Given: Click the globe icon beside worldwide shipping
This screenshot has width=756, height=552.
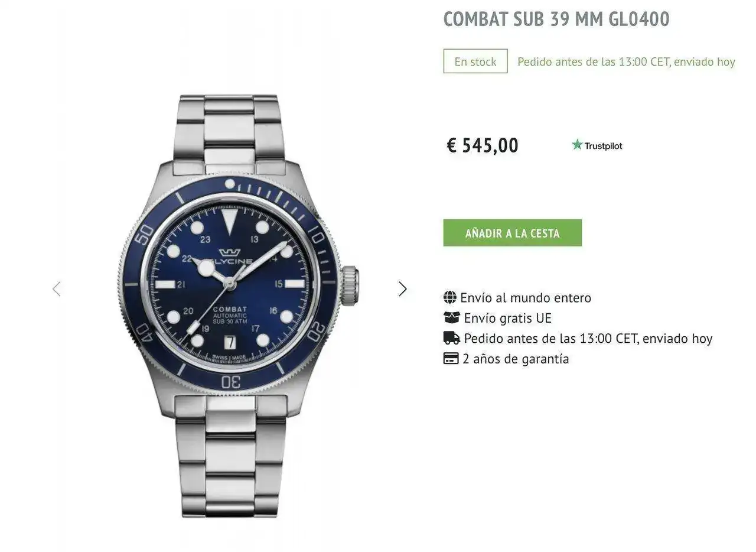Looking at the screenshot, I should (450, 297).
